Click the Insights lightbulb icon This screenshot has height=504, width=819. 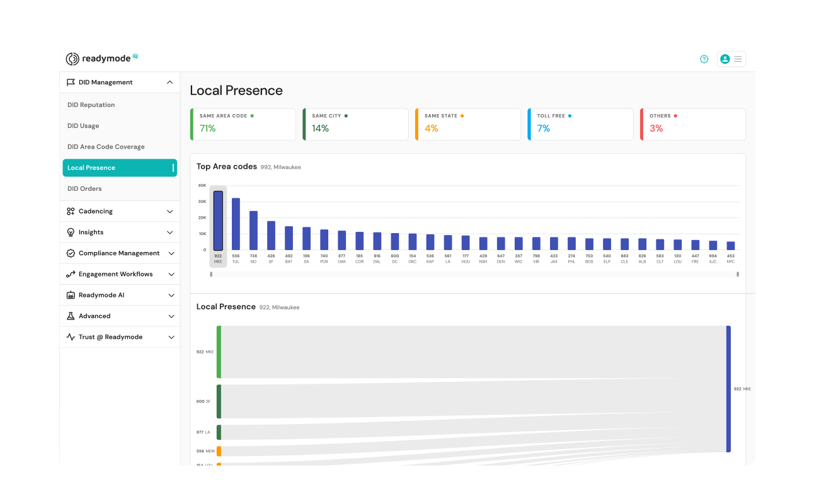click(x=71, y=232)
